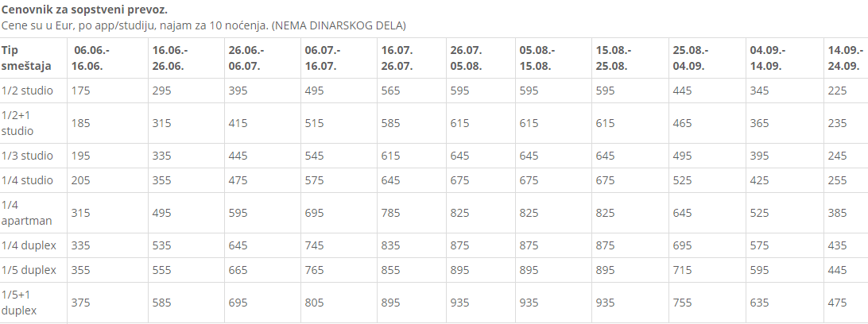Viewport: 868px width, 324px height.
Task: Click price 175 for 1/2 studio
Action: pyautogui.click(x=80, y=91)
